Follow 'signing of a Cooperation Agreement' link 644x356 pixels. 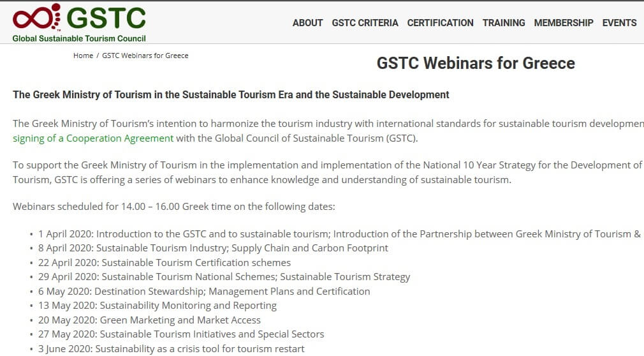93,138
